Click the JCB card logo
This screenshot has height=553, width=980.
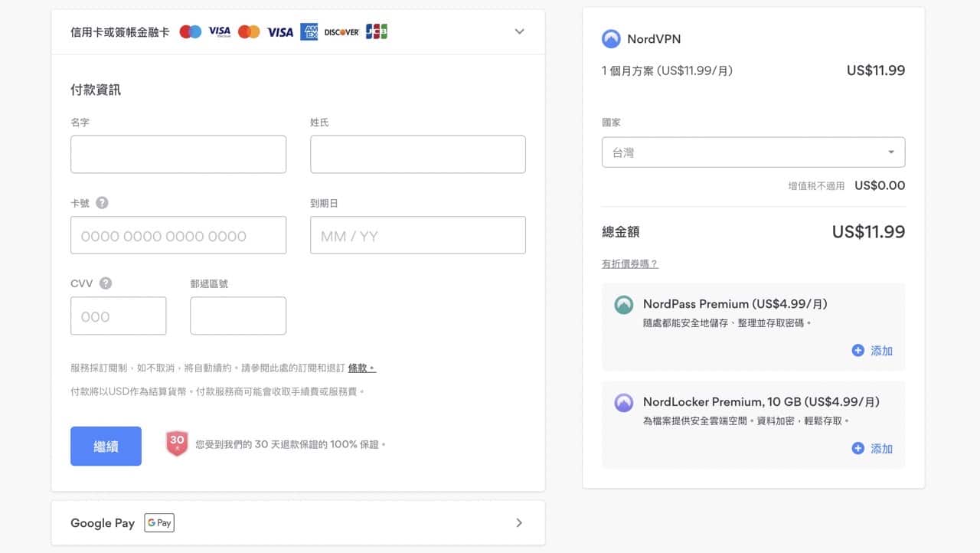coord(376,31)
